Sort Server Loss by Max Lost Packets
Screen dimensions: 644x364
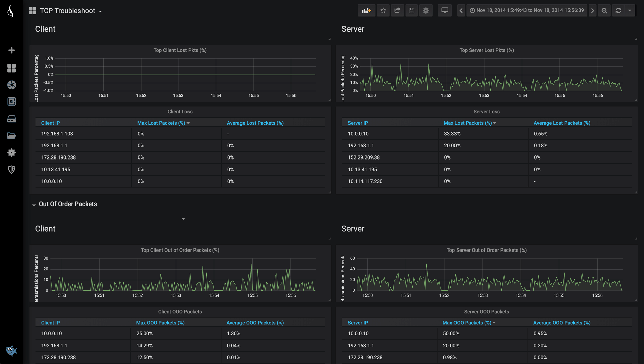(x=468, y=123)
